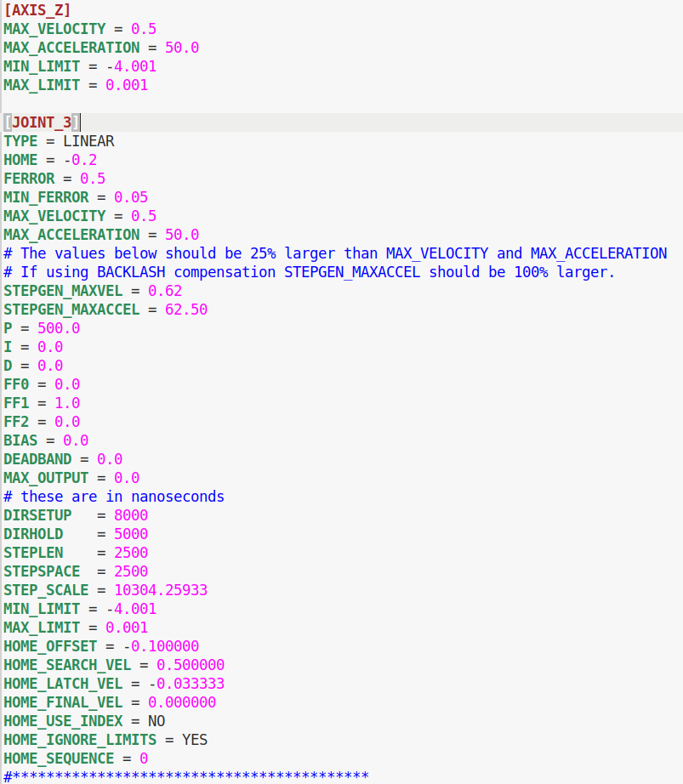Click the [AXIS_Z] section header
Viewport: 683px width, 784px height.
coord(37,10)
